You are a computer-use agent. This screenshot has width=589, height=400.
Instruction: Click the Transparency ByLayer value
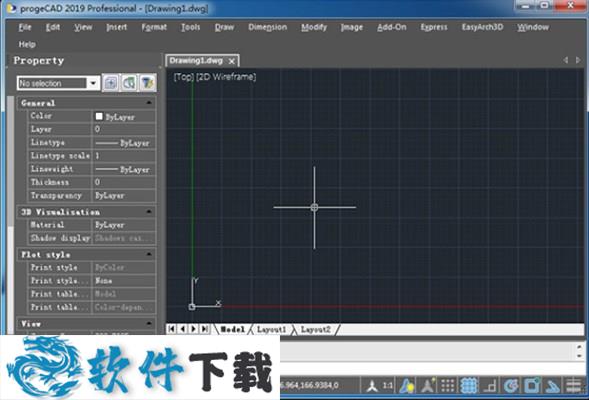[124, 195]
